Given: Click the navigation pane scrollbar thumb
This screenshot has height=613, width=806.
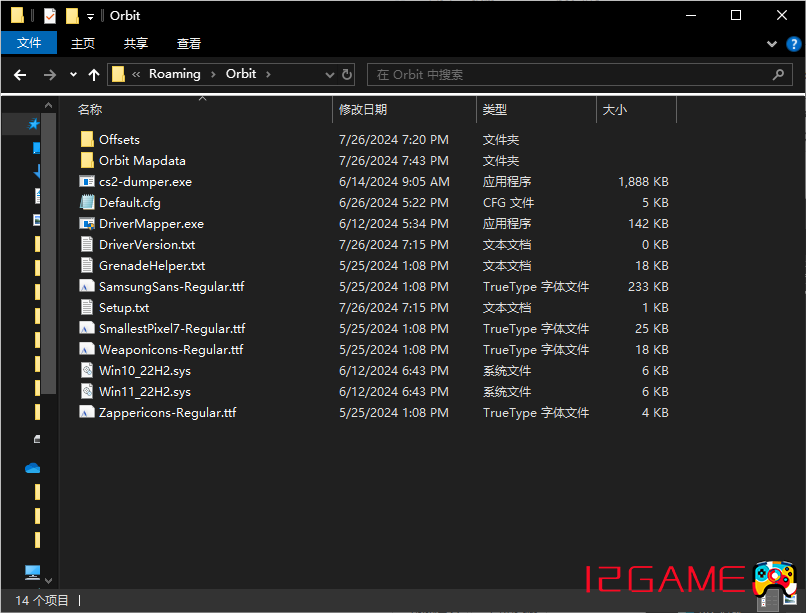Looking at the screenshot, I should (x=49, y=253).
